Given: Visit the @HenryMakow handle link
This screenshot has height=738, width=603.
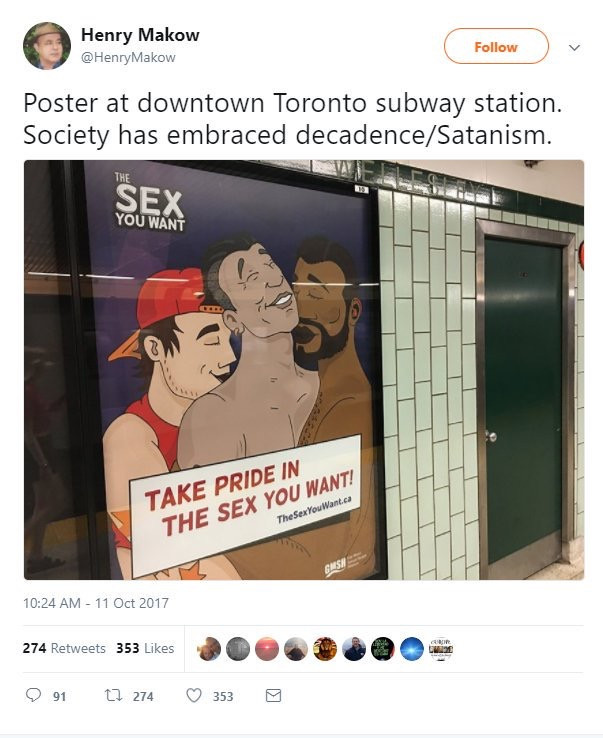Looking at the screenshot, I should 127,57.
